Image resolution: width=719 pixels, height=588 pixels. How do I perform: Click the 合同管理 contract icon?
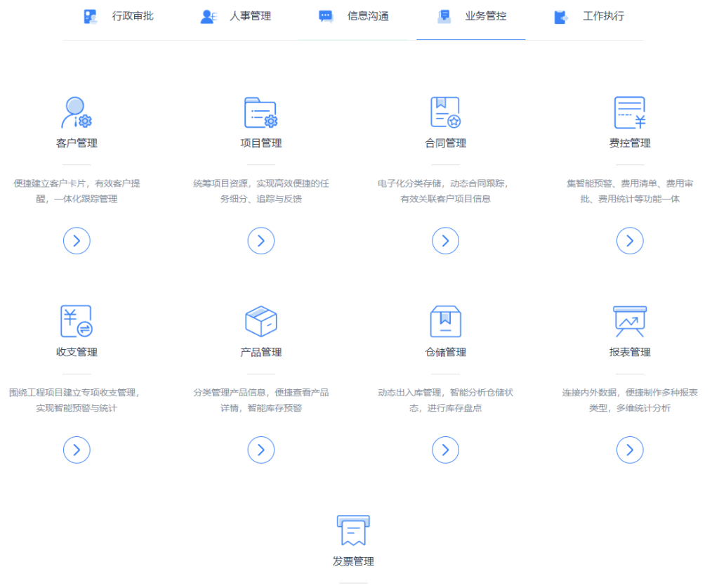(x=445, y=111)
